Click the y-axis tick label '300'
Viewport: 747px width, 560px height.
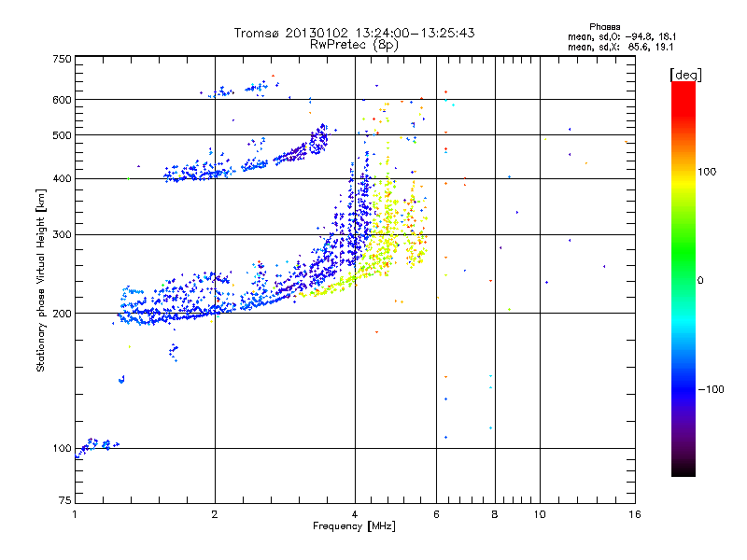click(x=62, y=235)
